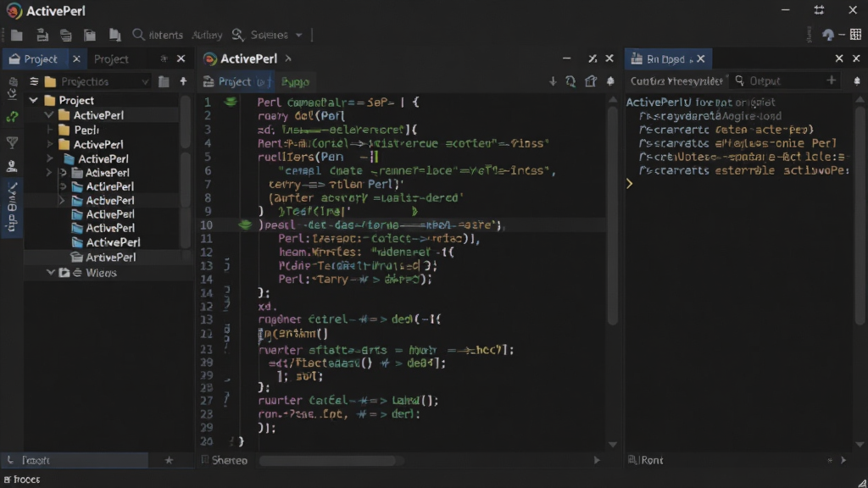
Task: Click 'froces' in the status bar
Action: pyautogui.click(x=26, y=480)
